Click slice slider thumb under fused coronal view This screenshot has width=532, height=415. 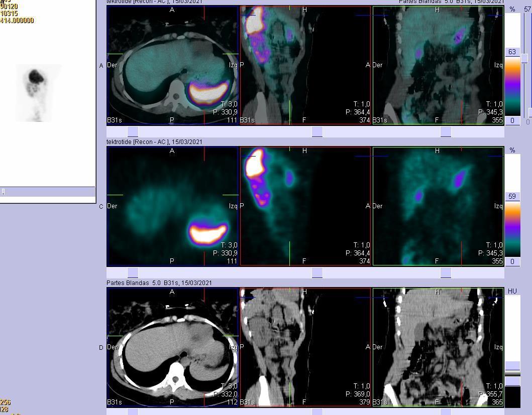coord(446,131)
